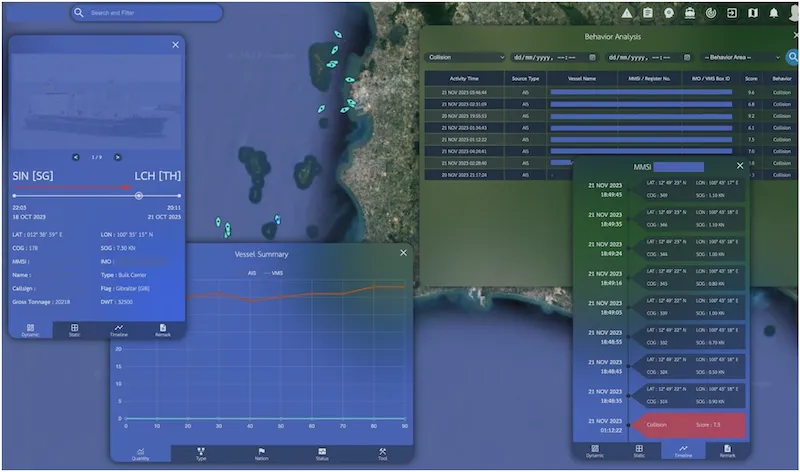The image size is (800, 472).
Task: Open the radar icon in top bar
Action: [x=711, y=13]
